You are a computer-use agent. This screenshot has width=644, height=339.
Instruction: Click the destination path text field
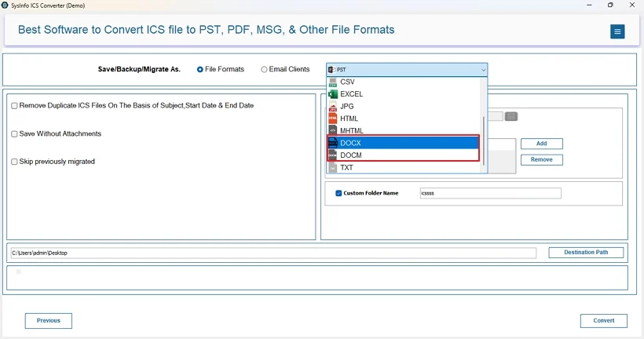click(273, 253)
